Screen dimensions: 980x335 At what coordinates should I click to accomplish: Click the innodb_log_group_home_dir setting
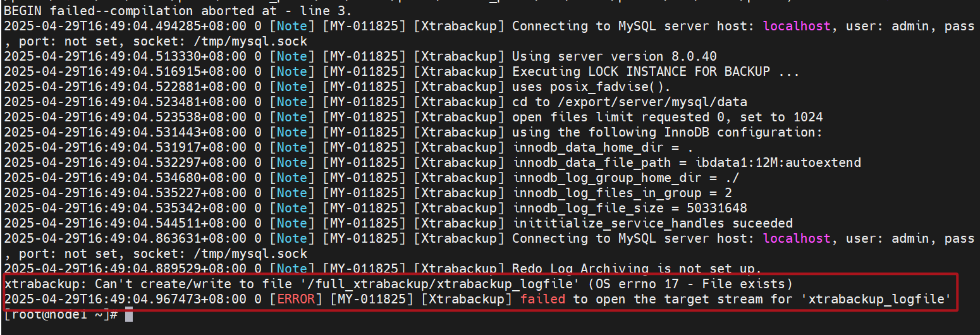point(625,178)
